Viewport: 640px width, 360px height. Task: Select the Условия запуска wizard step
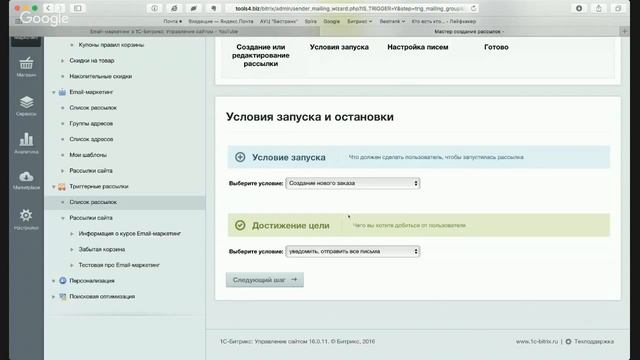(339, 47)
